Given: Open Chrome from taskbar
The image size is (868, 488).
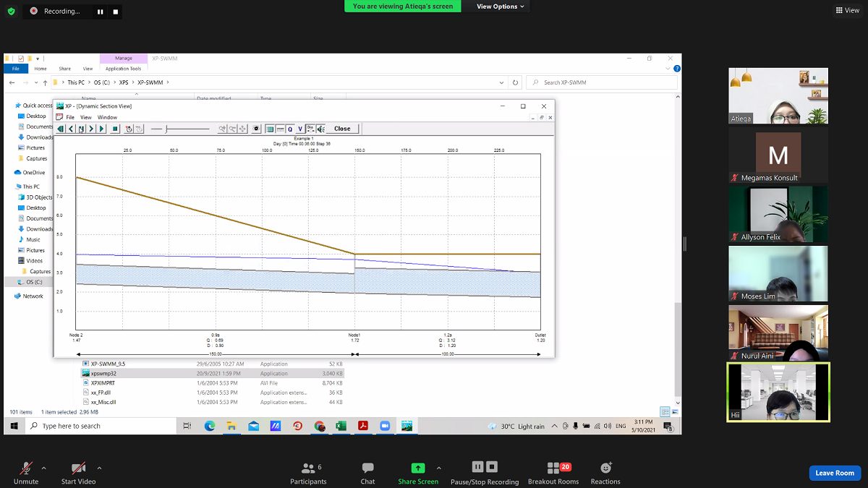Looking at the screenshot, I should click(319, 426).
